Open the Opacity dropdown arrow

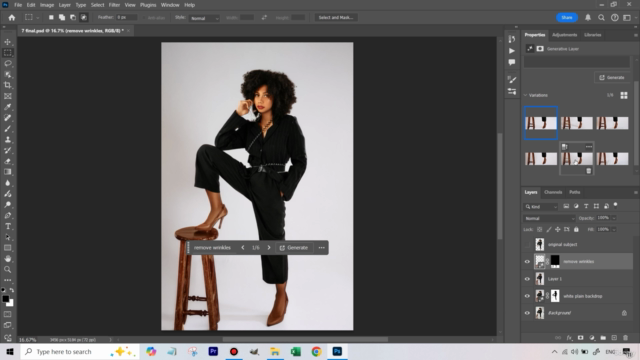tap(613, 218)
